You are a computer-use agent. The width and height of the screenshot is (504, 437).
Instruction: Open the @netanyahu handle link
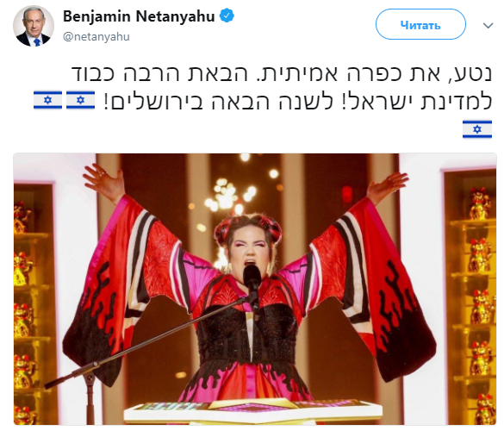pyautogui.click(x=96, y=37)
